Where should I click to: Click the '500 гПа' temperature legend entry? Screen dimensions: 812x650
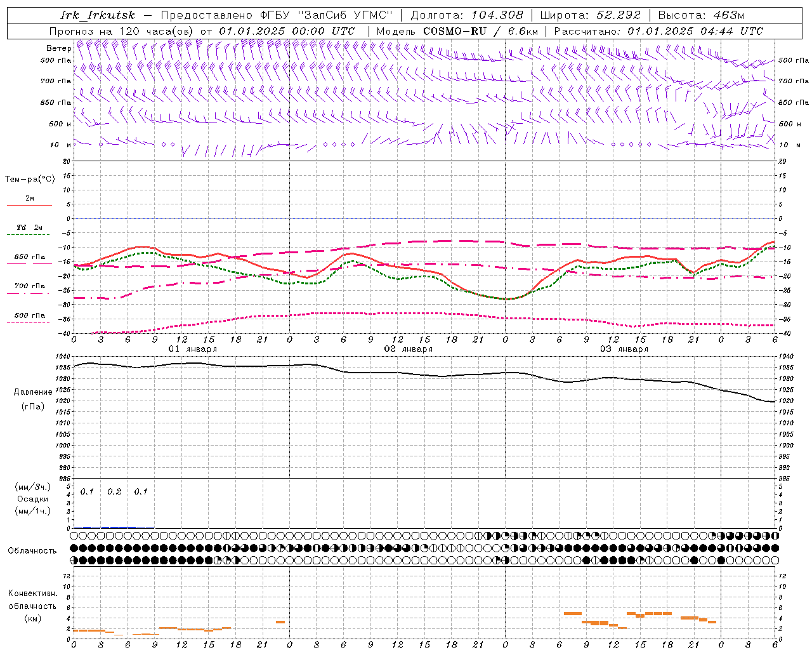click(30, 315)
